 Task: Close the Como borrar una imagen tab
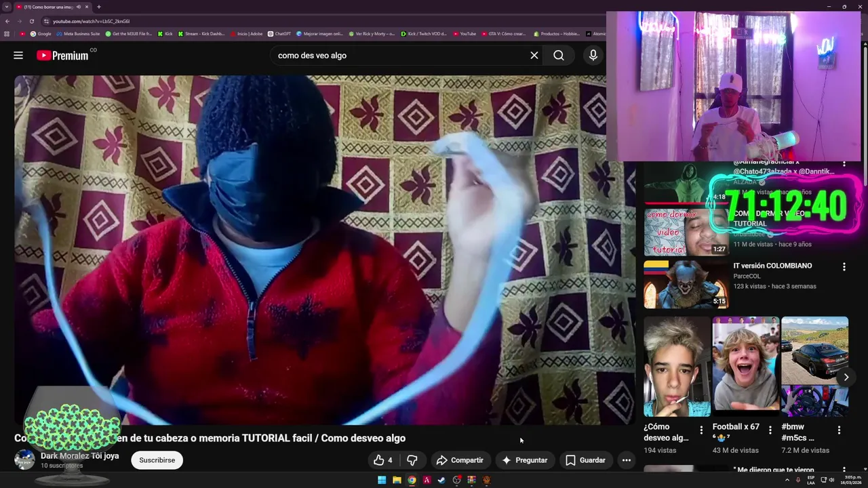tap(87, 7)
